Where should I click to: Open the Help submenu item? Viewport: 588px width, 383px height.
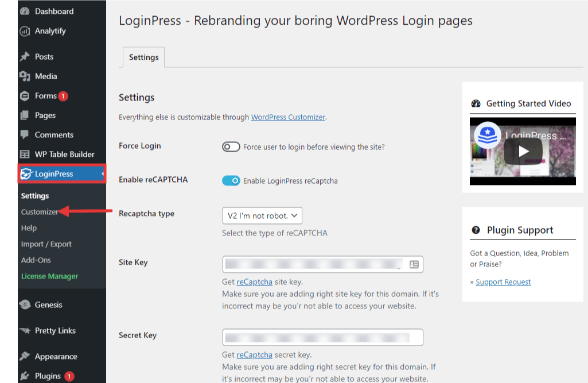click(x=29, y=228)
